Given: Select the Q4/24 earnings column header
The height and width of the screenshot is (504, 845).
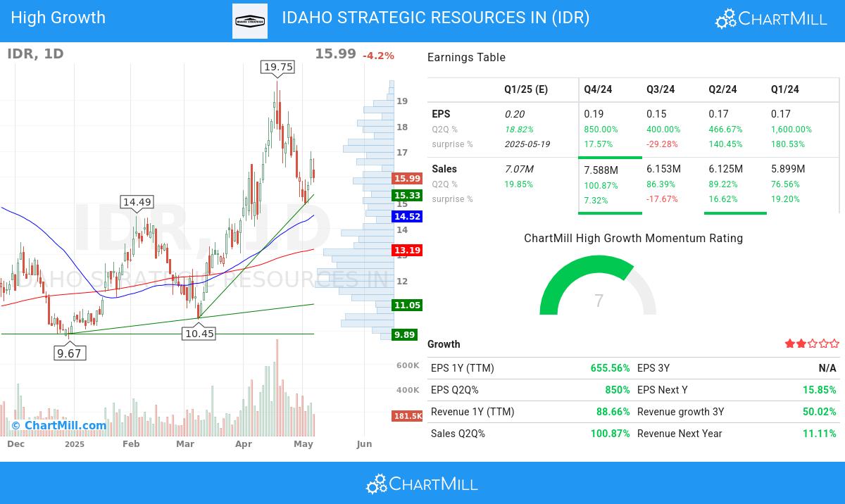Looking at the screenshot, I should 598,89.
